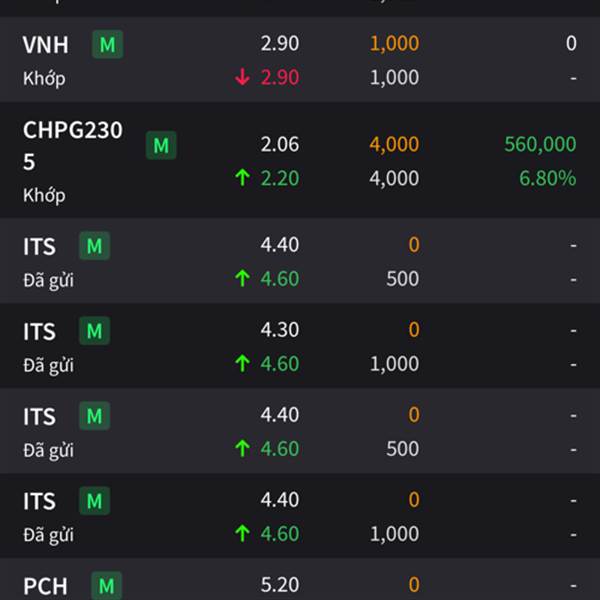The image size is (600, 600).
Task: Click the red down arrow beside 2.90
Action: point(242,77)
